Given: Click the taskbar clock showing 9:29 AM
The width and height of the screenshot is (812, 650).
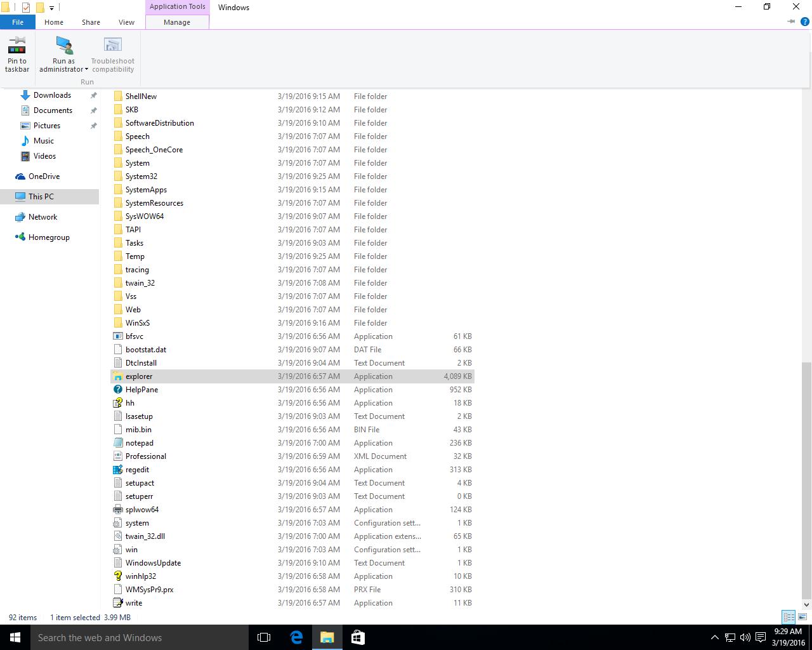Looking at the screenshot, I should tap(789, 637).
